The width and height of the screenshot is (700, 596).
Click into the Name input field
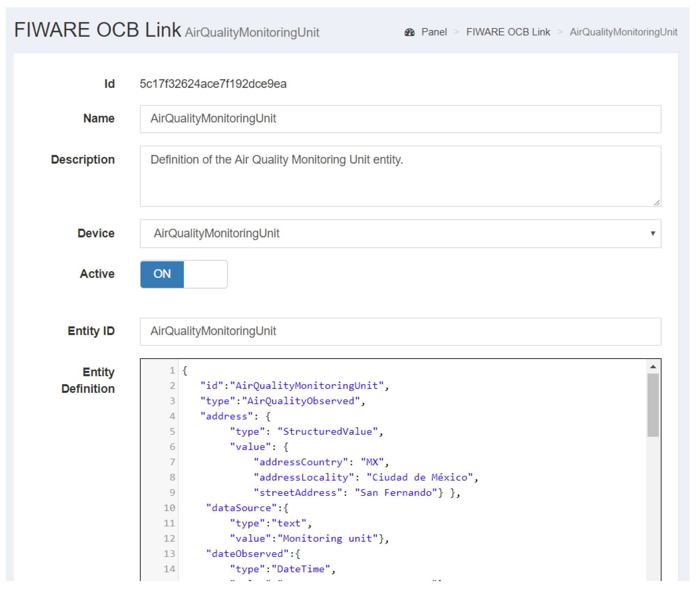(400, 119)
